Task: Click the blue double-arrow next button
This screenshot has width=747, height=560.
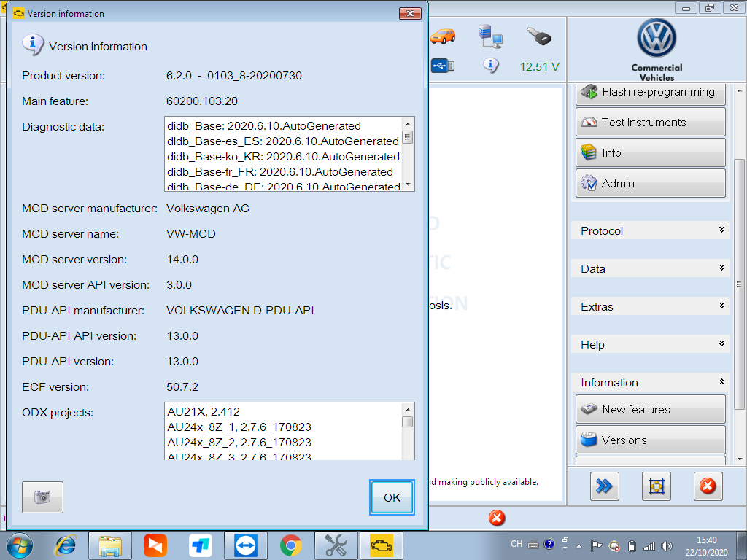Action: (x=604, y=486)
